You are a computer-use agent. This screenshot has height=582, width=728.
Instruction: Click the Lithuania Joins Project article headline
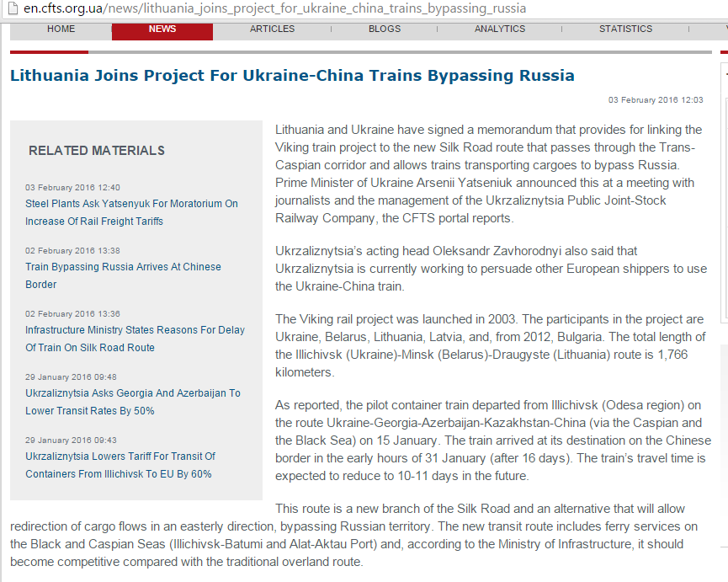tap(292, 75)
